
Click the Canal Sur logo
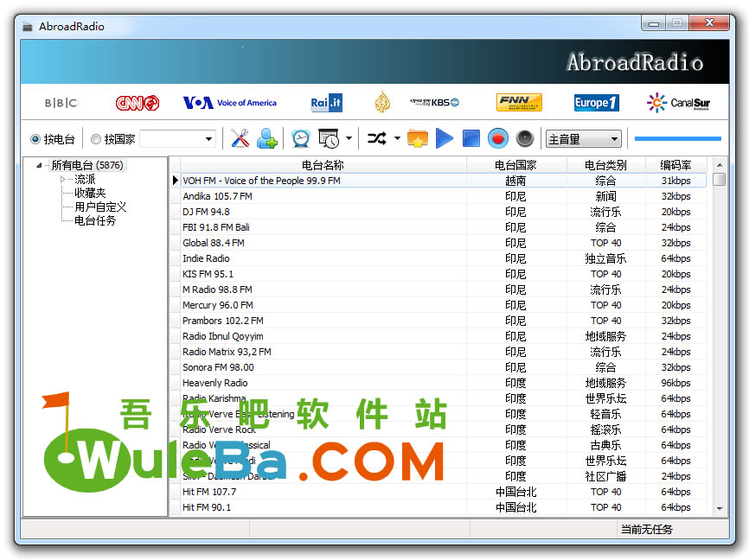click(x=678, y=103)
